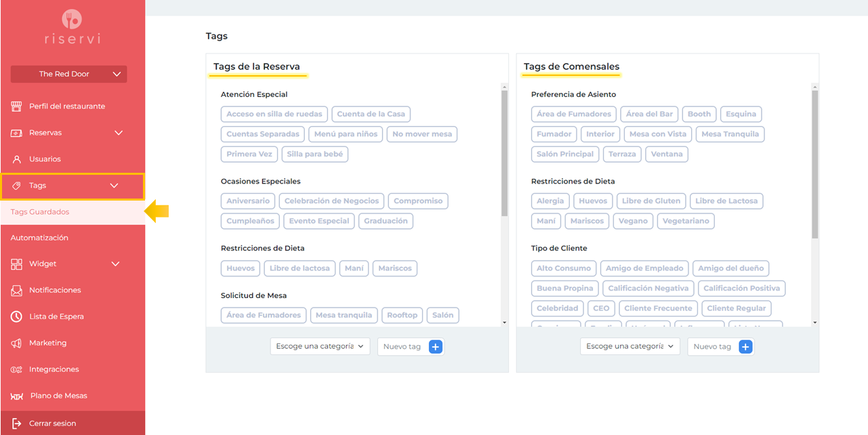868x435 pixels.
Task: Select tag Acceso en silla de ruedas
Action: click(x=274, y=114)
